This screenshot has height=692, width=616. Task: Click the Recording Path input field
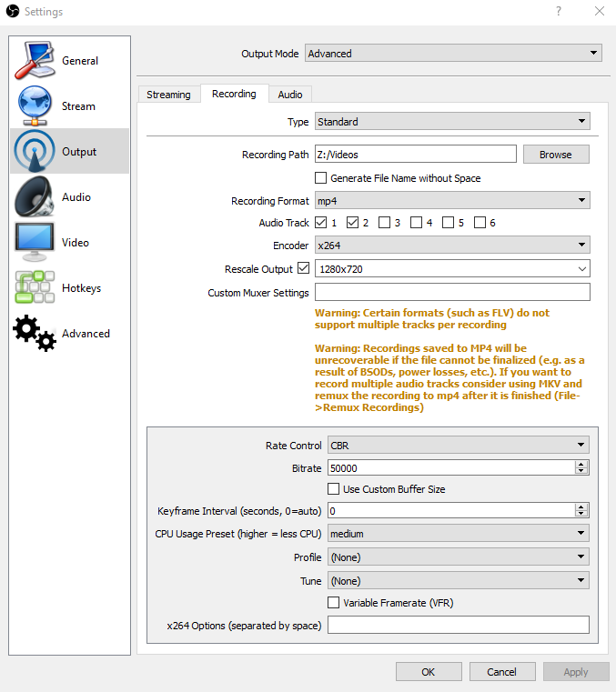[416, 154]
